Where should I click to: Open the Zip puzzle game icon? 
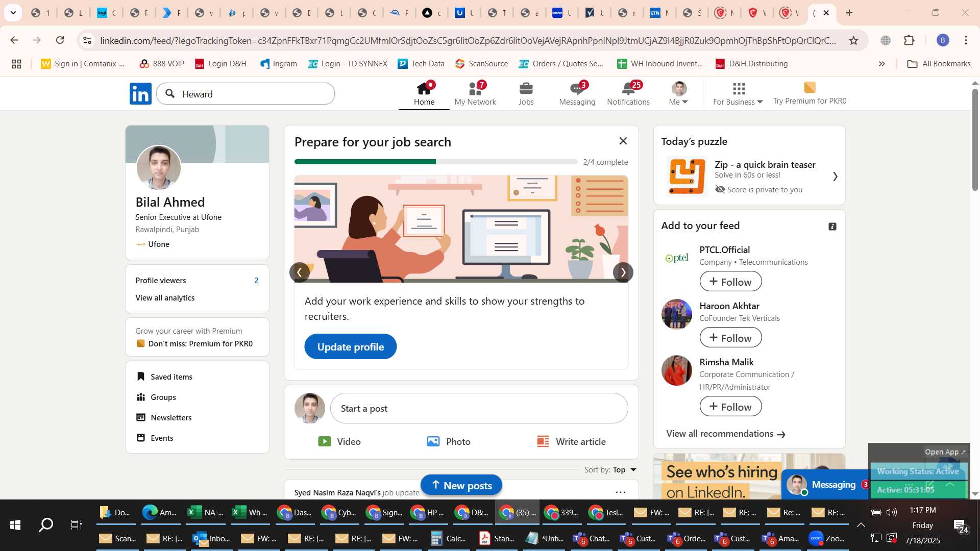coord(687,177)
